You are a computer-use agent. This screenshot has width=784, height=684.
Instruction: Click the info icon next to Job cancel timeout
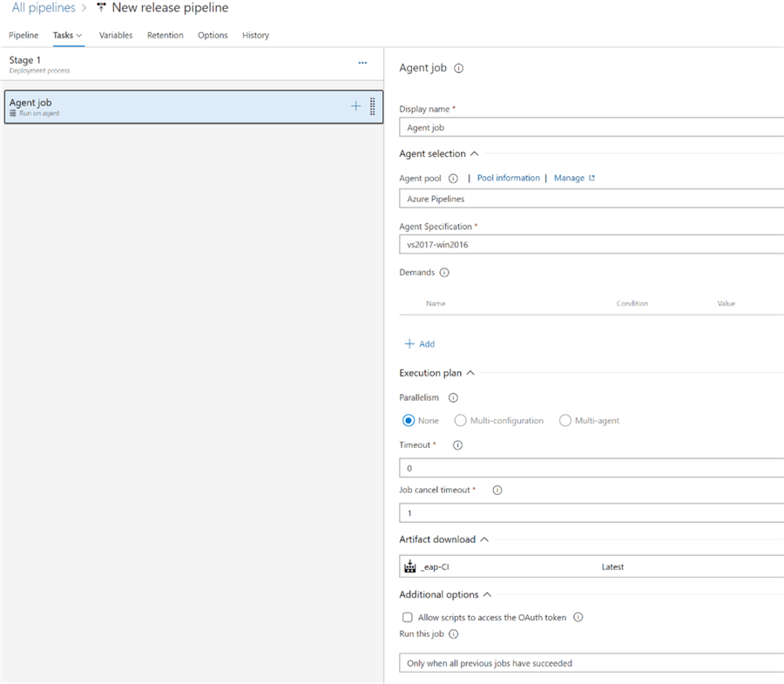pos(497,491)
